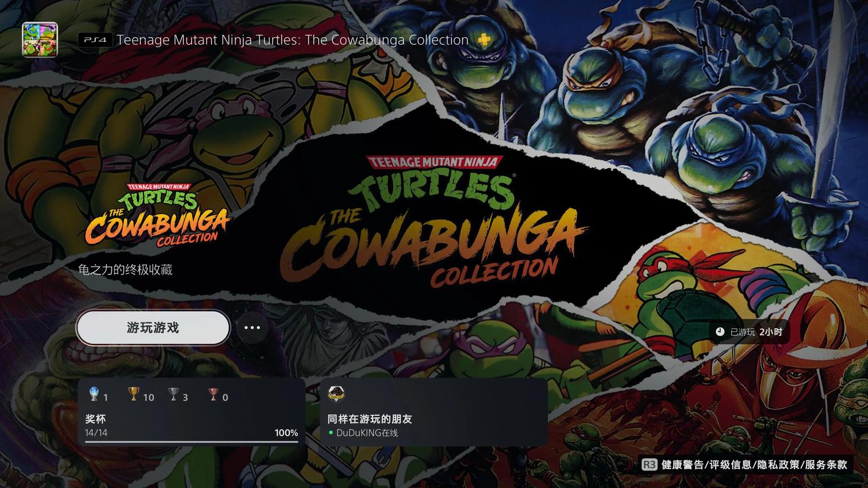Click the gold trophy icon showing 10
This screenshot has height=488, width=868.
point(134,394)
